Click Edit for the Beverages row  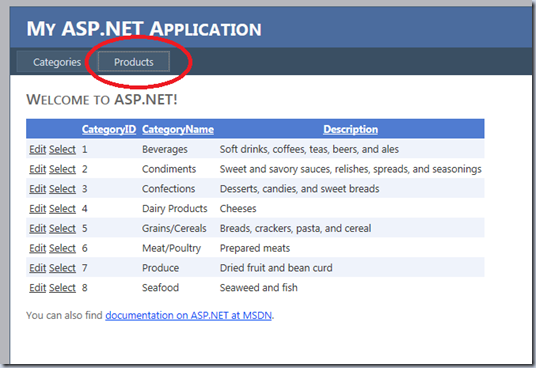(x=37, y=149)
